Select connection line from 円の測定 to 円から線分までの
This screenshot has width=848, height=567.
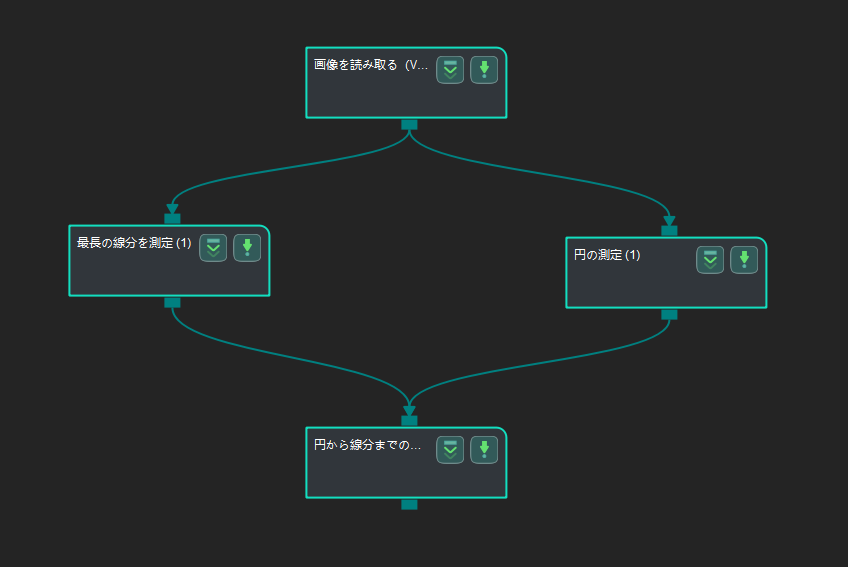[541, 364]
